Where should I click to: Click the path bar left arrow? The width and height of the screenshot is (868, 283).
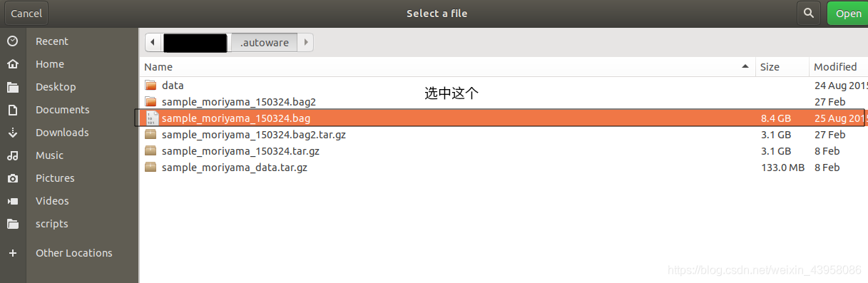[153, 43]
